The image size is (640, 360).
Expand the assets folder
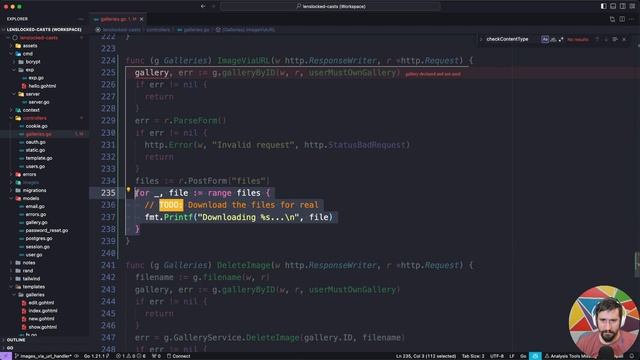coord(30,46)
